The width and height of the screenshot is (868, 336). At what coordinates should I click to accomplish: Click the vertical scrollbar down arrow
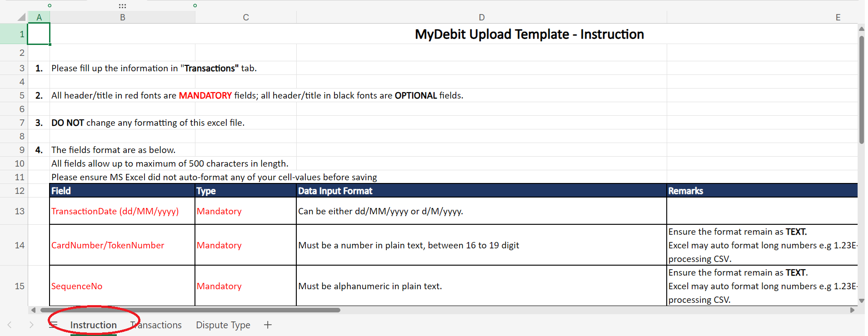[x=861, y=301]
